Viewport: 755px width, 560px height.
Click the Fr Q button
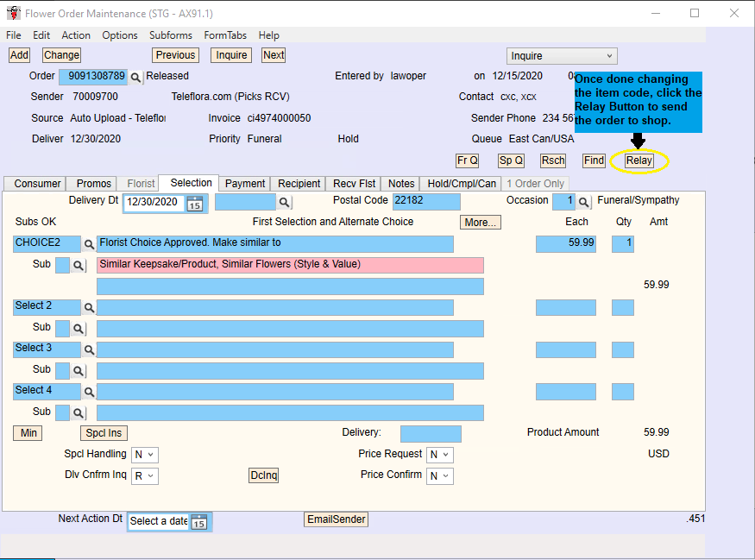coord(467,160)
